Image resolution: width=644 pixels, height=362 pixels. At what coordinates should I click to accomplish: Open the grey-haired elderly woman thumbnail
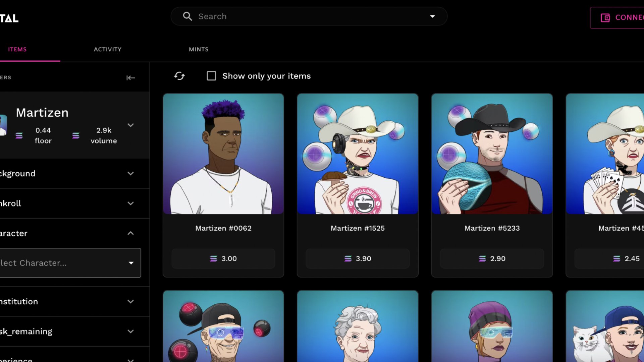(358, 326)
